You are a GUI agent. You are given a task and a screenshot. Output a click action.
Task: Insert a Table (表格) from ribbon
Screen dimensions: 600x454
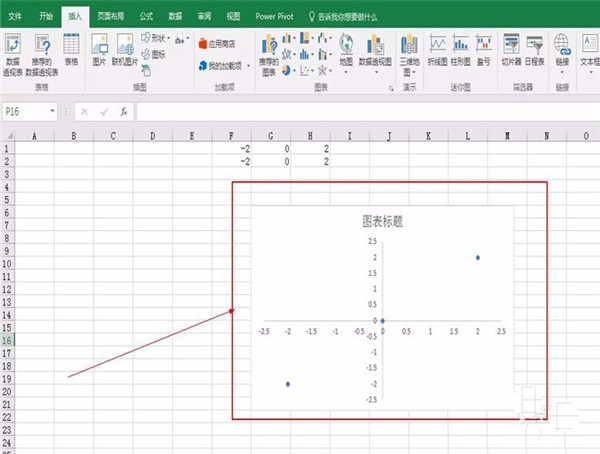(71, 50)
